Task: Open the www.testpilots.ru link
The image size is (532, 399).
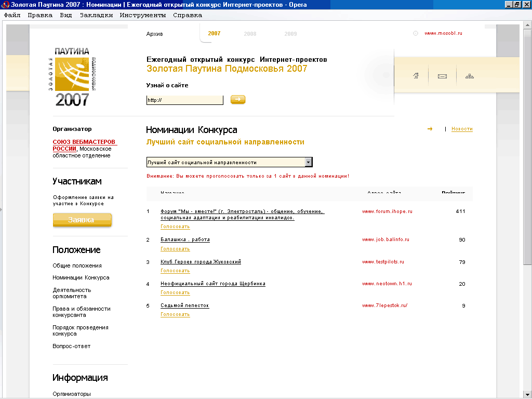Action: [383, 262]
